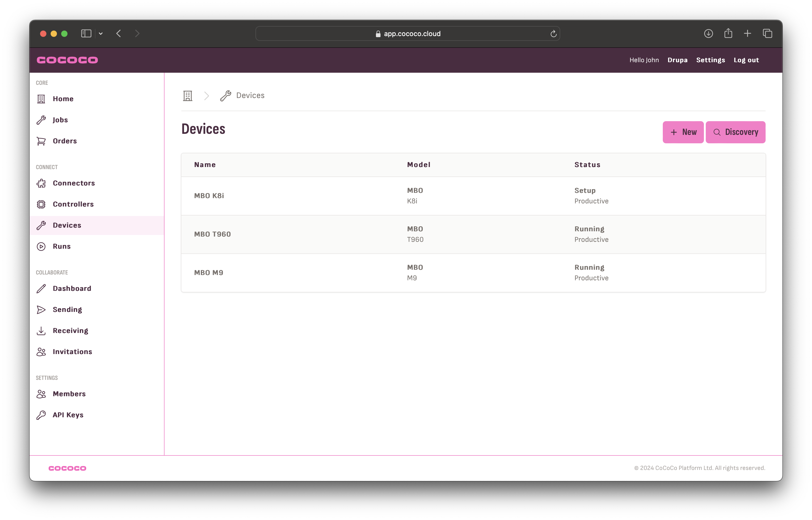
Task: Open Connectors puzzle icon in sidebar
Action: (41, 183)
